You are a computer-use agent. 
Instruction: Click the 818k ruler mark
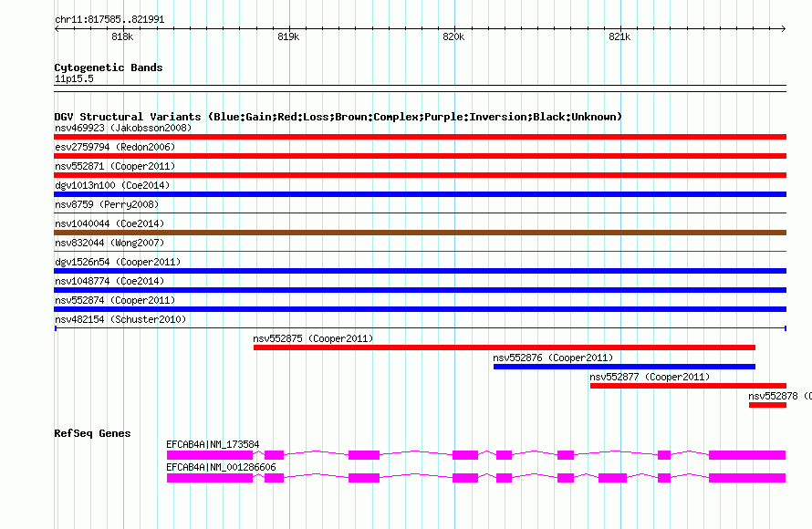pos(123,36)
